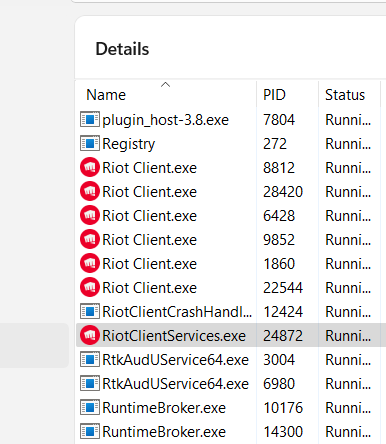This screenshot has height=444, width=386.
Task: Click Riot icon for PID 8812 row
Action: pos(90,167)
